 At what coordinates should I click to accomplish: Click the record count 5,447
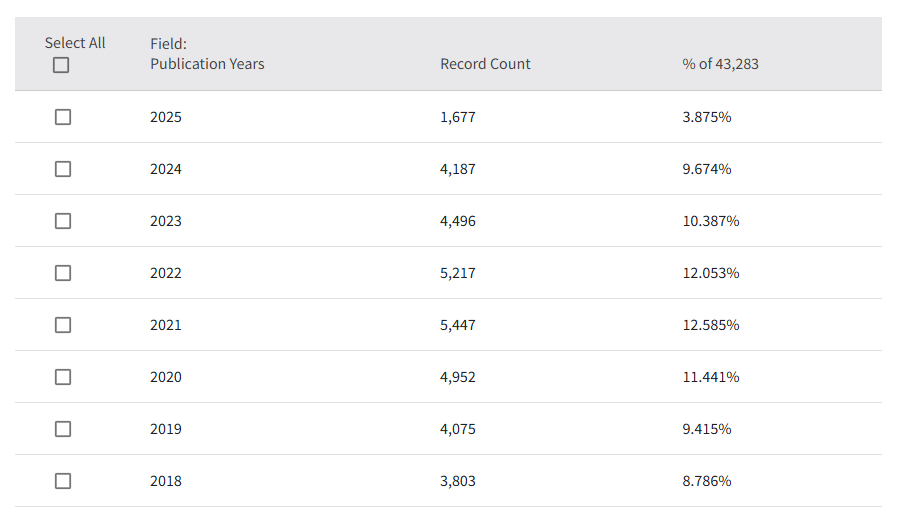tap(458, 325)
